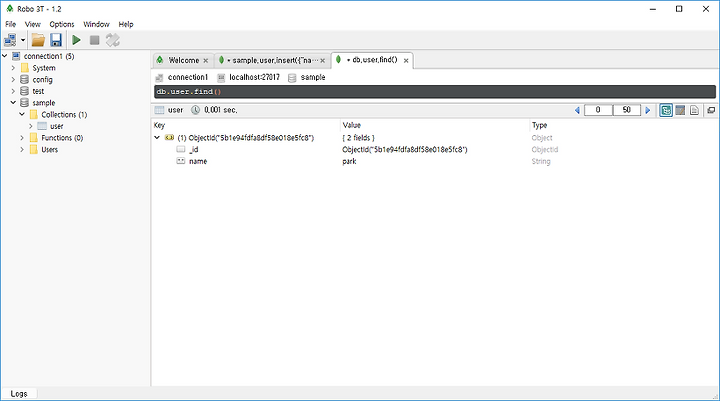
Task: Click the Save floppy disk icon
Action: pos(56,40)
